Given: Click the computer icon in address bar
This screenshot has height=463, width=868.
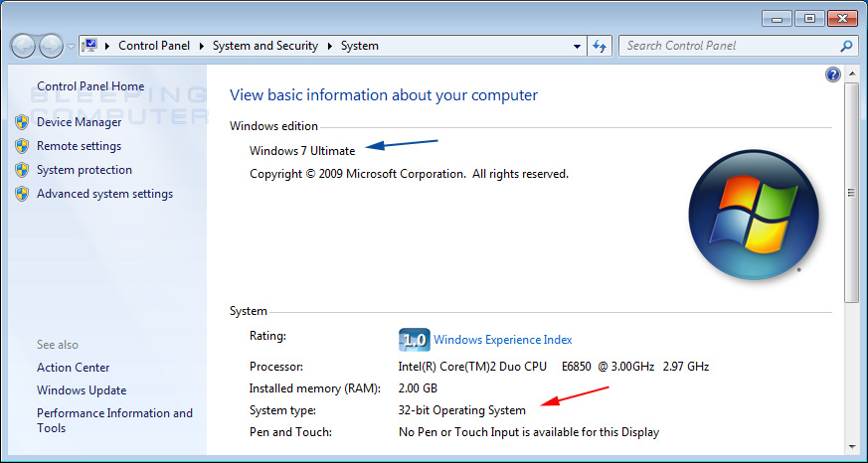Looking at the screenshot, I should tap(89, 46).
